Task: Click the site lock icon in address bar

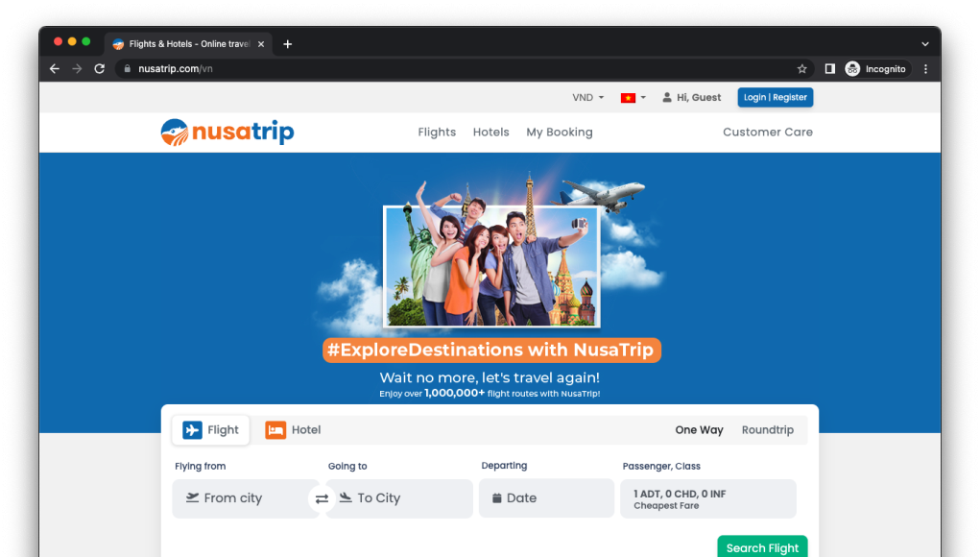Action: [x=127, y=69]
